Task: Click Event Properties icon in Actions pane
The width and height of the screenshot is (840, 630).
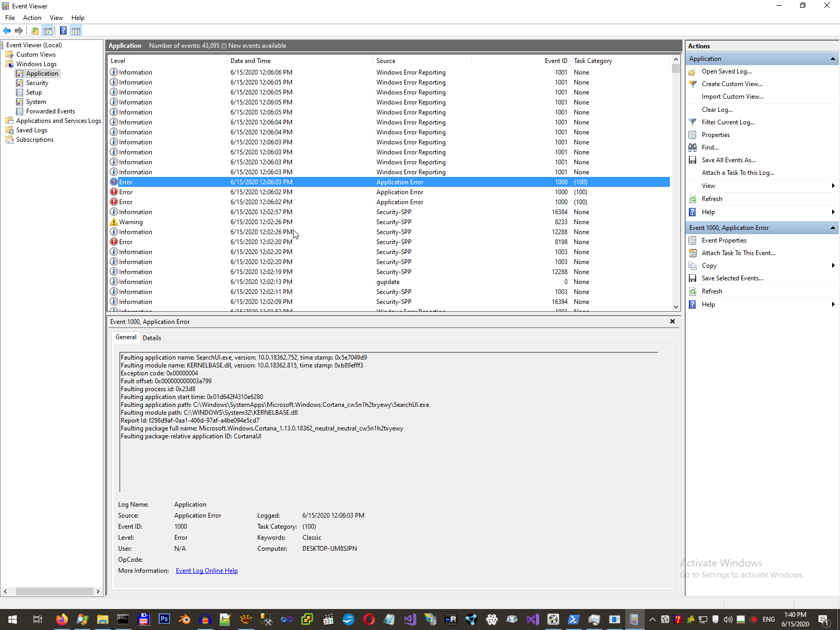Action: tap(692, 240)
